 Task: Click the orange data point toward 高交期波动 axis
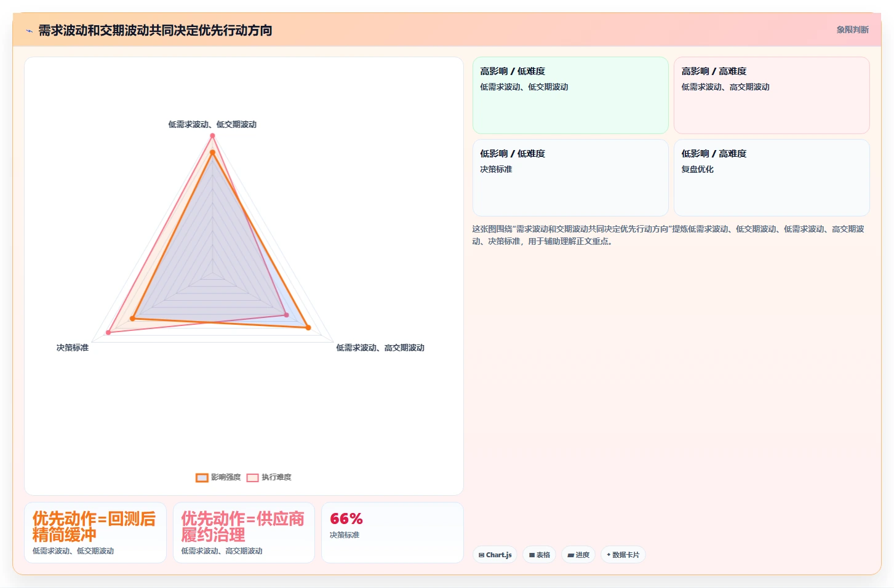pos(308,328)
